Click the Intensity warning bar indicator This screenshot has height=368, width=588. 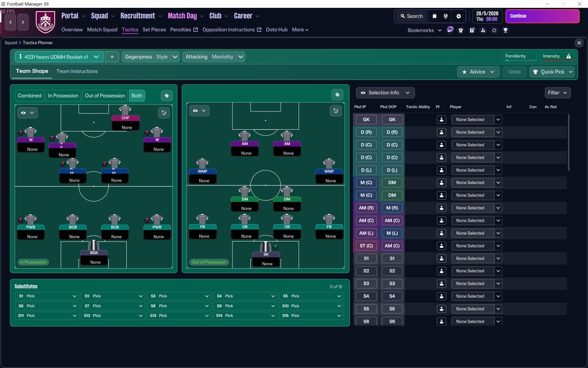(x=557, y=57)
